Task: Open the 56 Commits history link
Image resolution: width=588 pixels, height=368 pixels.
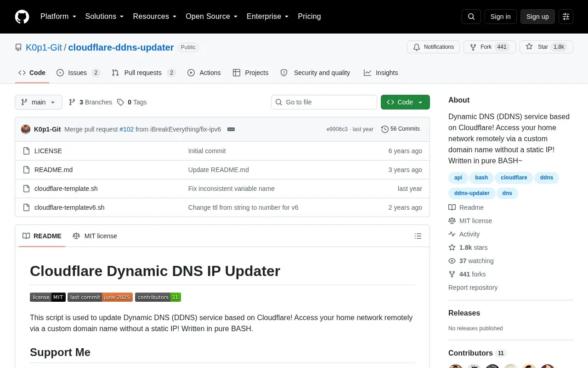Action: coord(401,129)
